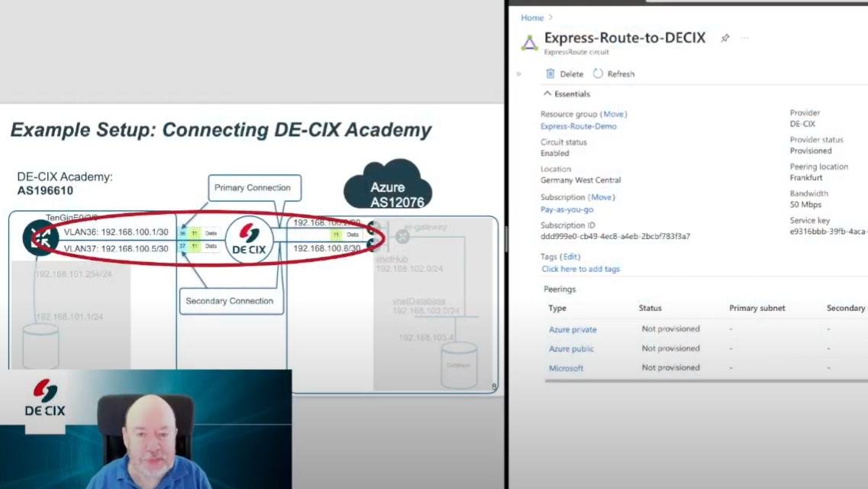Screen dimensions: 868x489
Task: Open the more options ellipsis menu
Action: [x=744, y=38]
